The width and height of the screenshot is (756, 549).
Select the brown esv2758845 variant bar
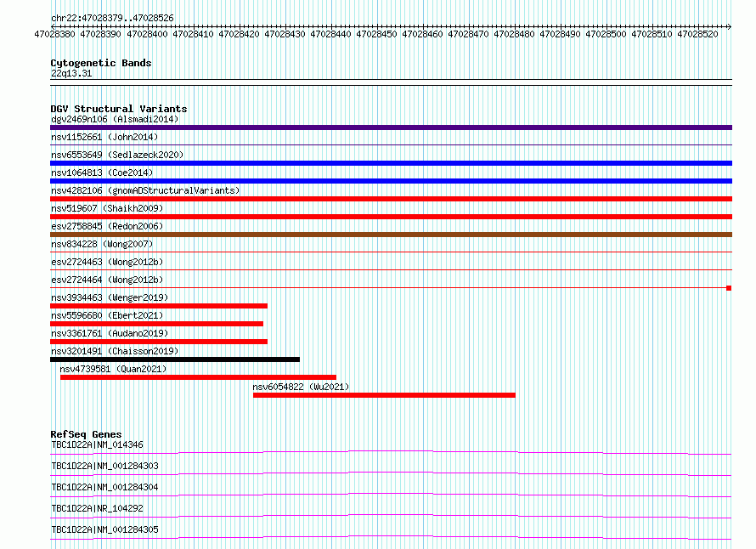click(391, 235)
